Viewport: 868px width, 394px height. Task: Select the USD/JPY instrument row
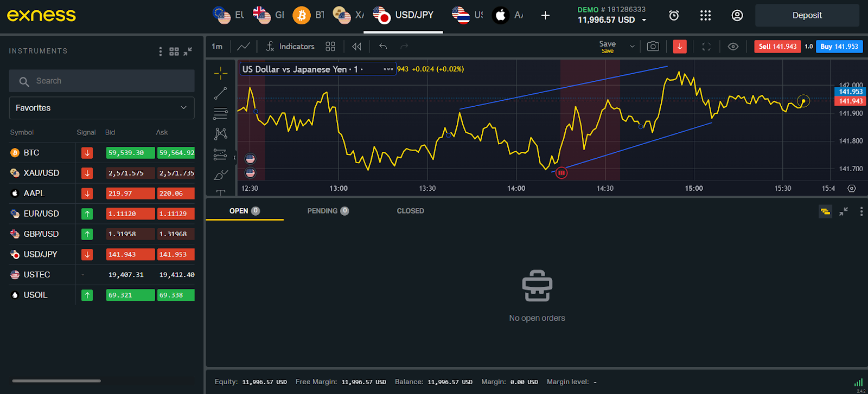(101, 254)
